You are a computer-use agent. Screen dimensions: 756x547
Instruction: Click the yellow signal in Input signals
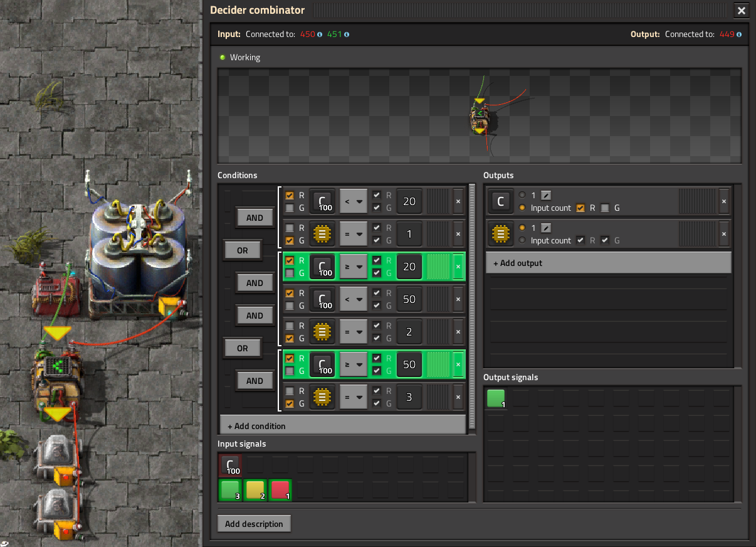[x=255, y=490]
